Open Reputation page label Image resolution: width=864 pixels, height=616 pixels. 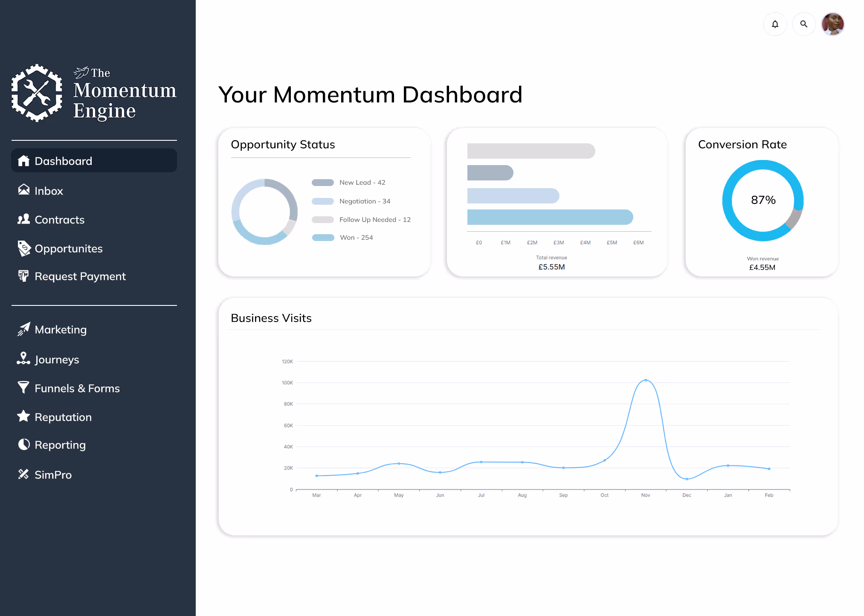(x=63, y=417)
